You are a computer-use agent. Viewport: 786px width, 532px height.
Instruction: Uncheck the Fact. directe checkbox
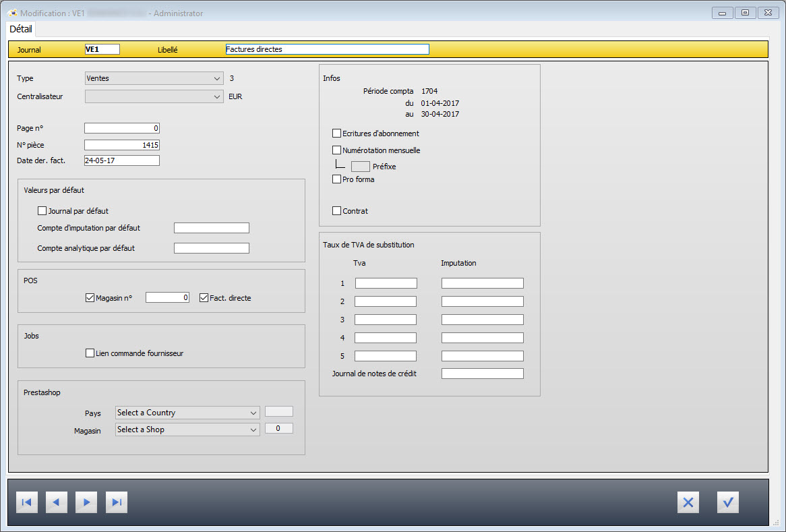[x=204, y=298]
